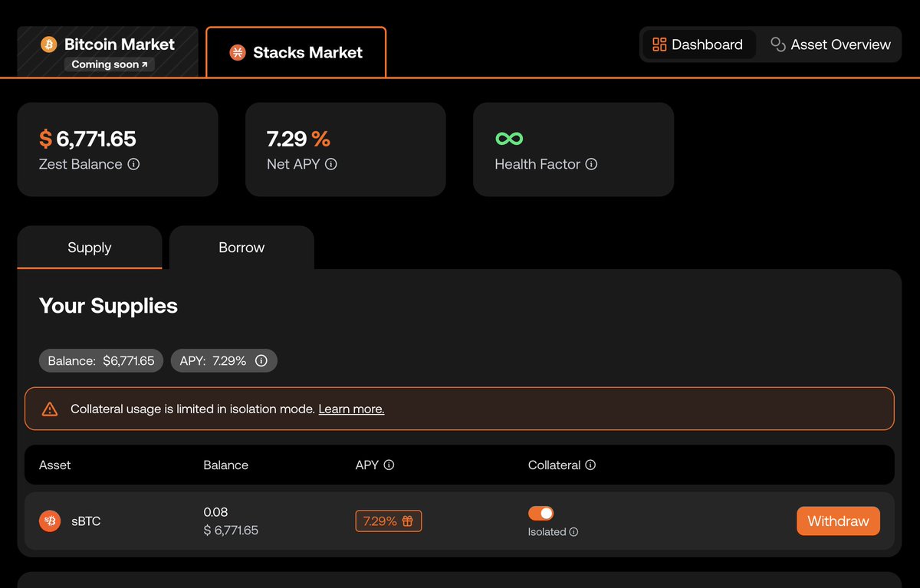Click the Stacks logo icon in Stacks Market tab

238,53
